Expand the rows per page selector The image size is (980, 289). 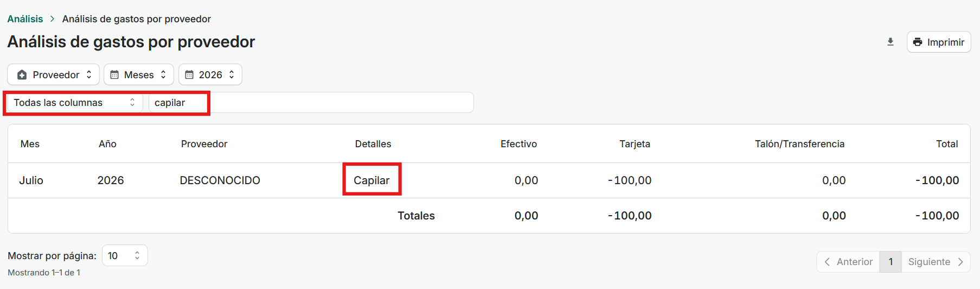[125, 256]
